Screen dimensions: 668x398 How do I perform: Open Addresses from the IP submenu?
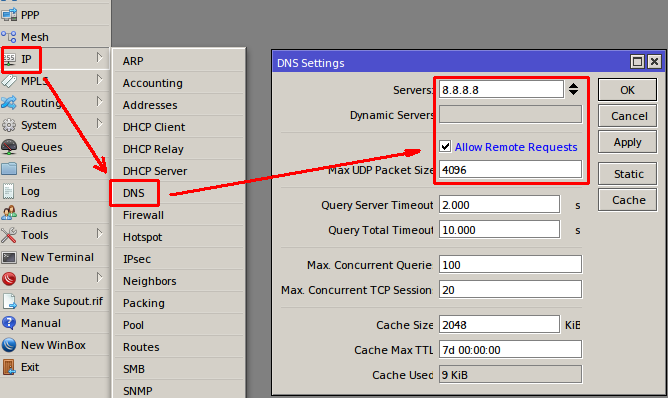tap(179, 105)
